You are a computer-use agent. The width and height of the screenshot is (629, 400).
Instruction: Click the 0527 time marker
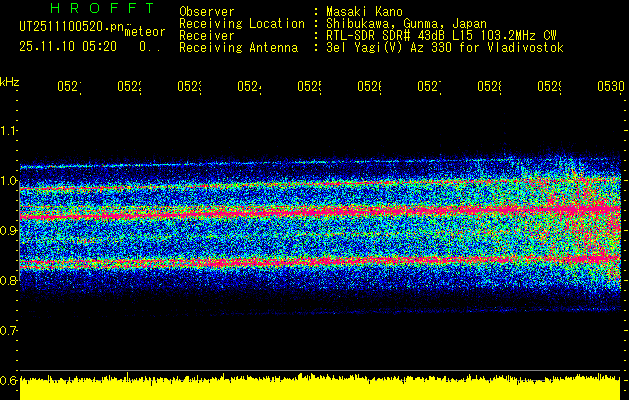pyautogui.click(x=430, y=87)
